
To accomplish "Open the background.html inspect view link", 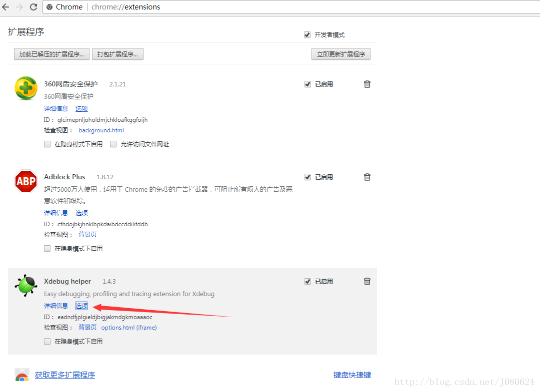I will click(x=101, y=130).
